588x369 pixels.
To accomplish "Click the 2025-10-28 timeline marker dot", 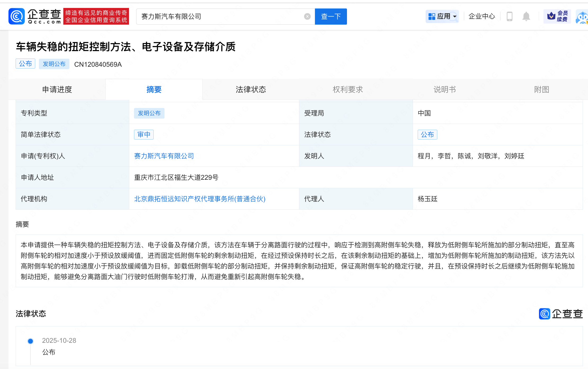I will [30, 341].
